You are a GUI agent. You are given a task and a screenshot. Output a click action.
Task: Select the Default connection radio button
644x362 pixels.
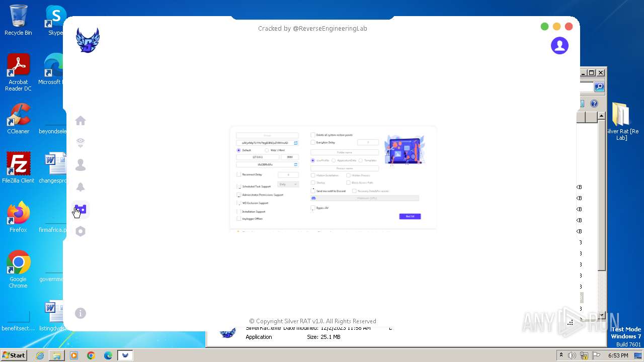click(x=239, y=150)
